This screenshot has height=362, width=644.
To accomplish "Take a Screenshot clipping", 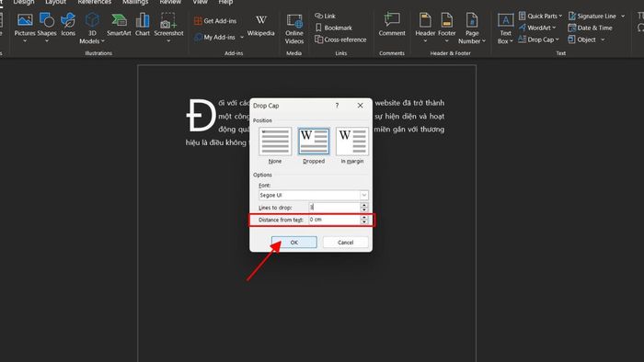I will tap(168, 26).
